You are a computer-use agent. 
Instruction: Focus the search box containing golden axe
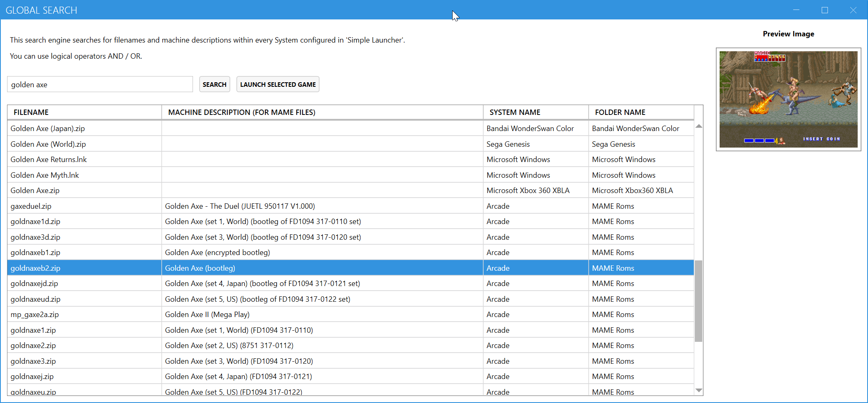100,84
